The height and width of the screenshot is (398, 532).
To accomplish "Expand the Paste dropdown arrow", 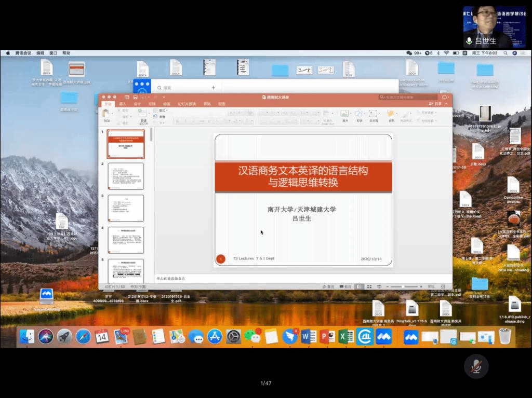I will (112, 114).
